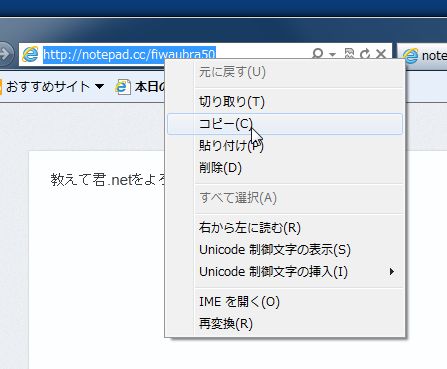Choose 切り取り(T) in the context menu
447x369 pixels.
pyautogui.click(x=285, y=102)
